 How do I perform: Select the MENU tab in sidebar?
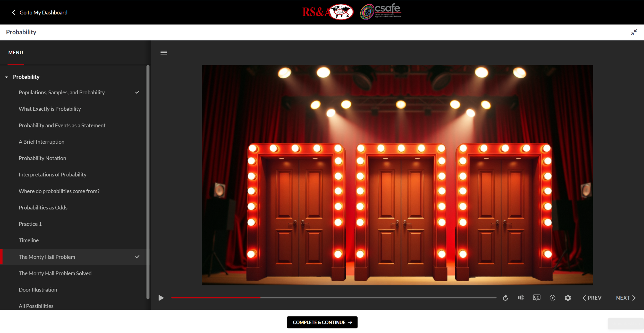16,53
